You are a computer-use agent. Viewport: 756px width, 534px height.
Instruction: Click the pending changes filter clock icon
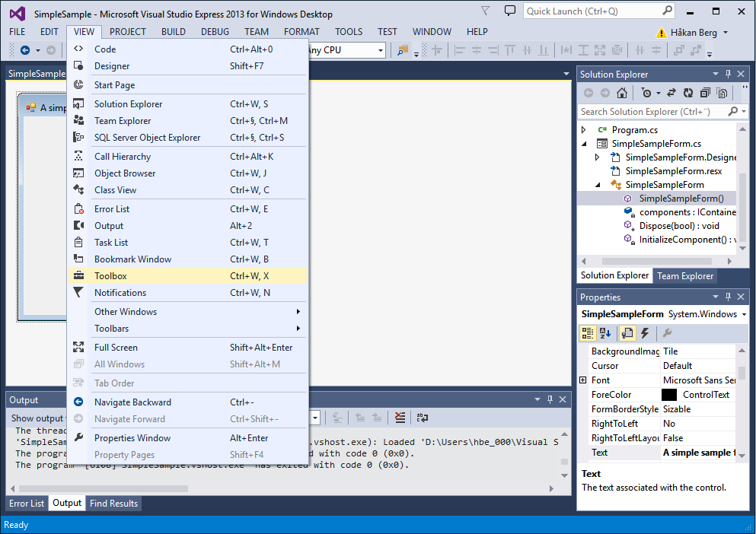[x=646, y=93]
